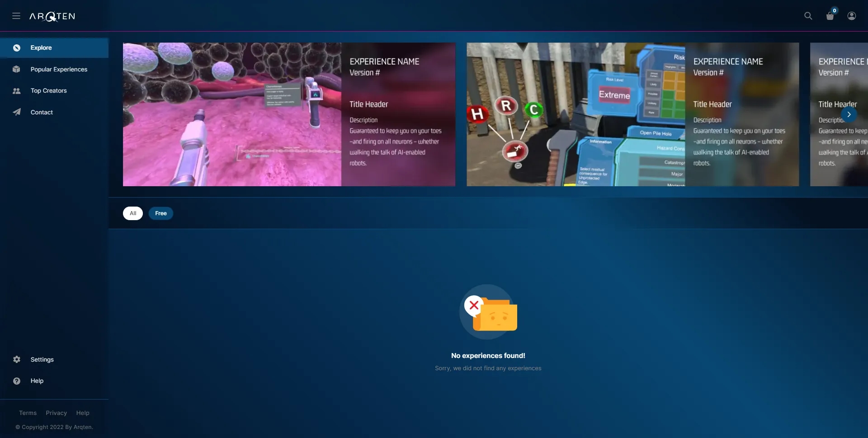The width and height of the screenshot is (868, 438).
Task: Open the user account profile icon
Action: [x=852, y=16]
